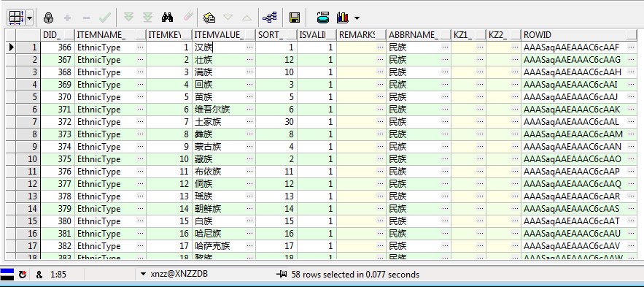Click the 1:85 cursor position indicator

tap(58, 275)
